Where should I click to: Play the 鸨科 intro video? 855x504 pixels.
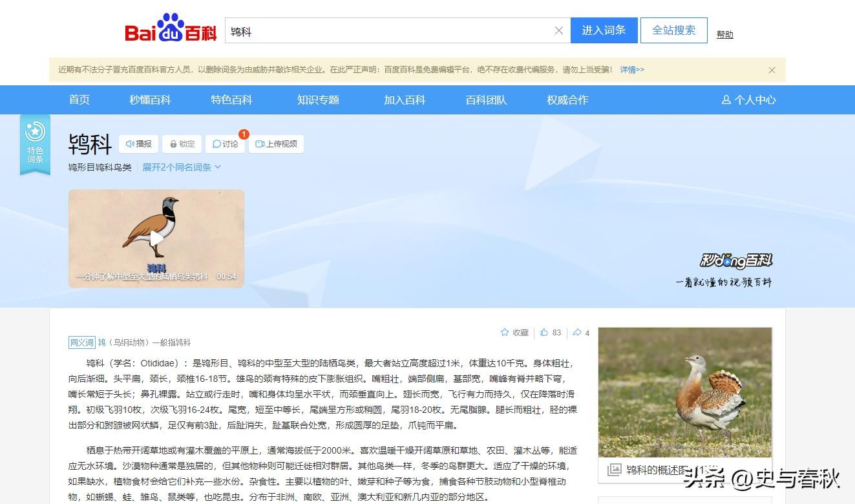point(156,238)
